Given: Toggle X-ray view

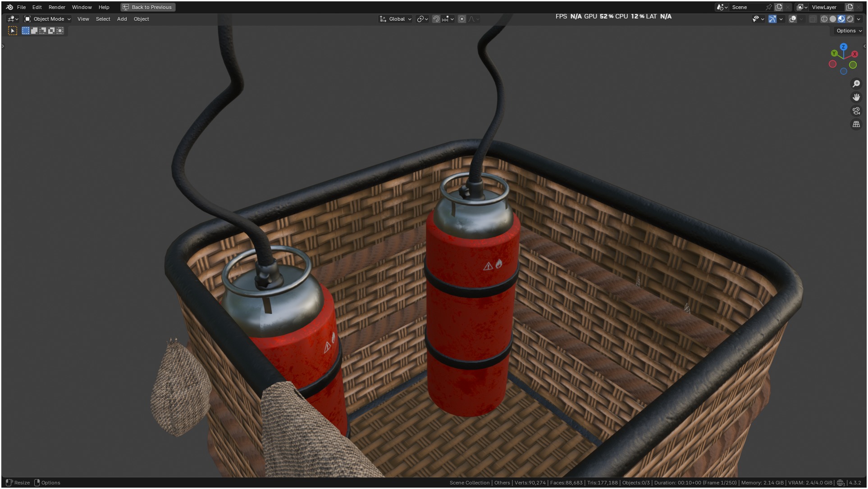Looking at the screenshot, I should [x=813, y=19].
